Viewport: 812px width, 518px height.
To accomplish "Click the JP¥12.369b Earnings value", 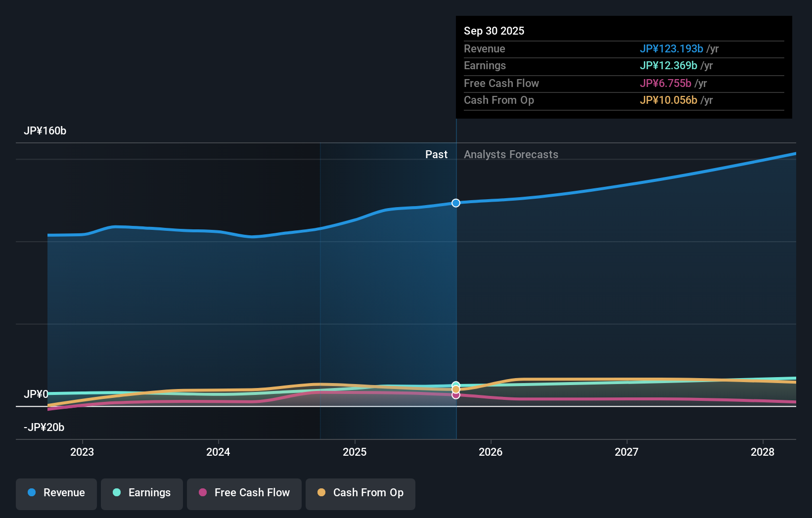I will pyautogui.click(x=669, y=65).
